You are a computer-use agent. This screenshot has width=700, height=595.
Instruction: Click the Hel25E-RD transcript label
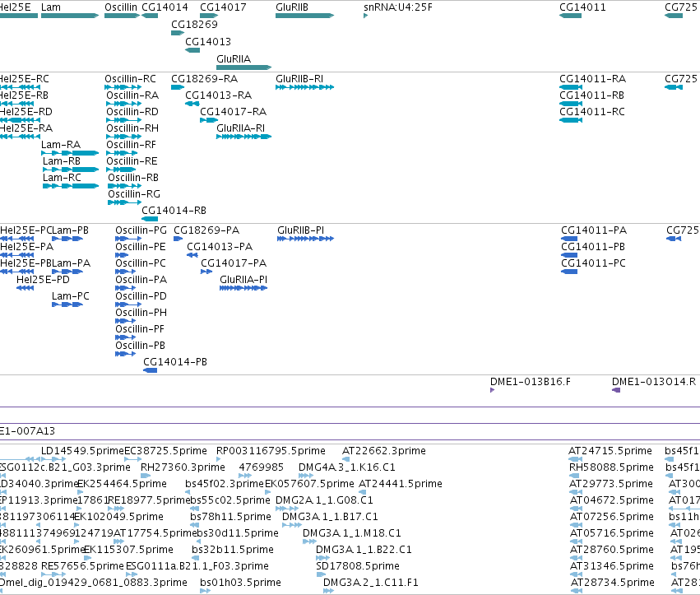click(25, 112)
